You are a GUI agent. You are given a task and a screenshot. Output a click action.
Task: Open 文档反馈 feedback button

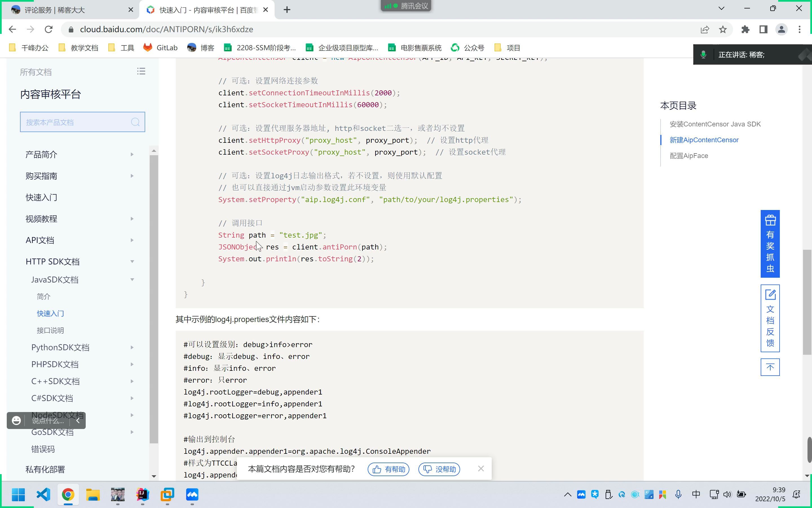[x=770, y=318]
